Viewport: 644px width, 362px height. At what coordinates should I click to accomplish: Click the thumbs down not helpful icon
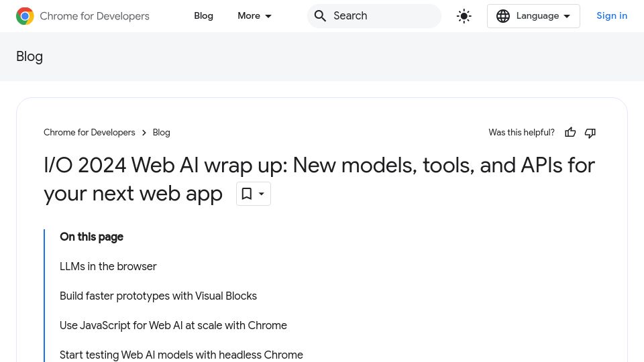590,133
